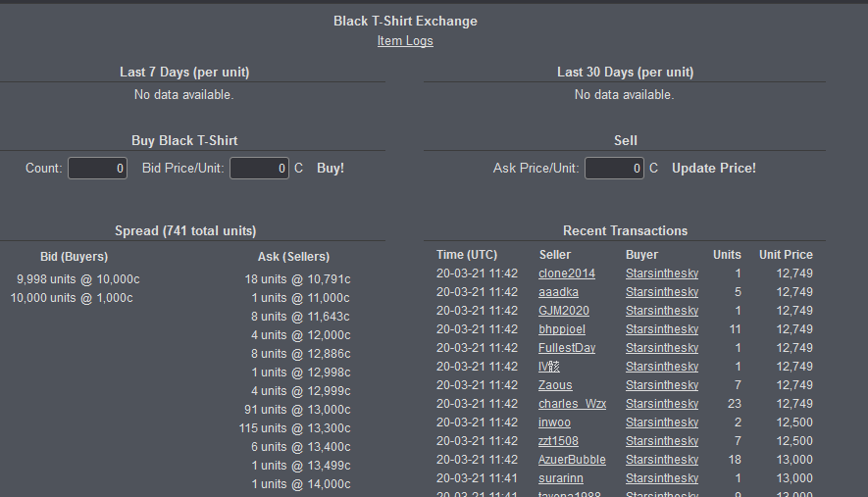Open Starsinthesky buyer link in charles_Wzx row

click(x=662, y=404)
